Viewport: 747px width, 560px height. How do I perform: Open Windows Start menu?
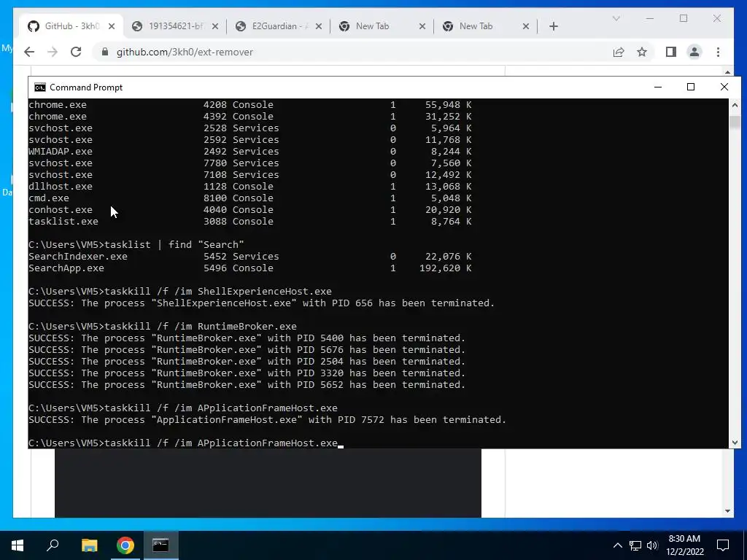pyautogui.click(x=18, y=545)
